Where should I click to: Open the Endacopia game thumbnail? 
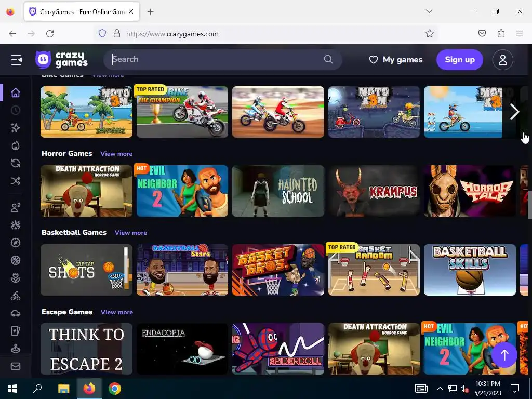182,349
